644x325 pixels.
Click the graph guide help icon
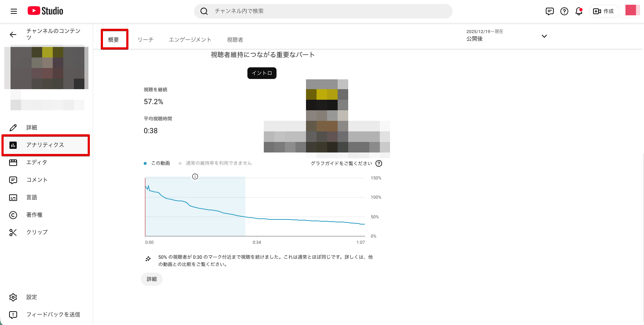(379, 163)
